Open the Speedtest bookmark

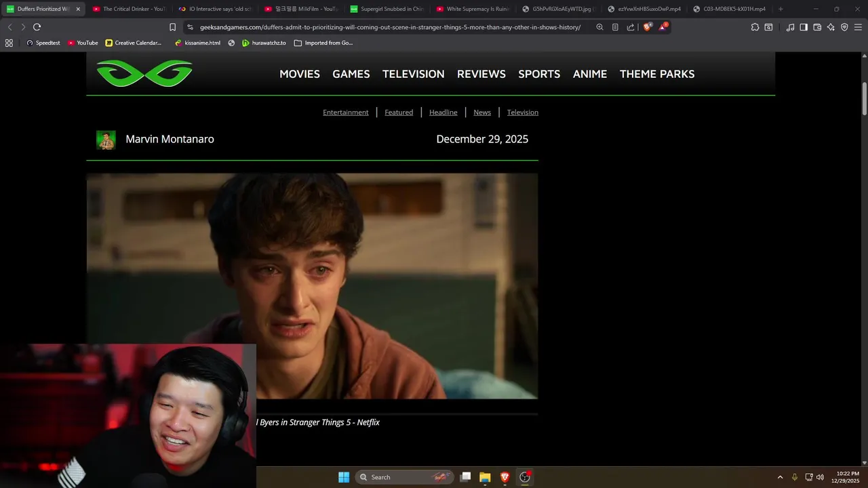point(43,43)
